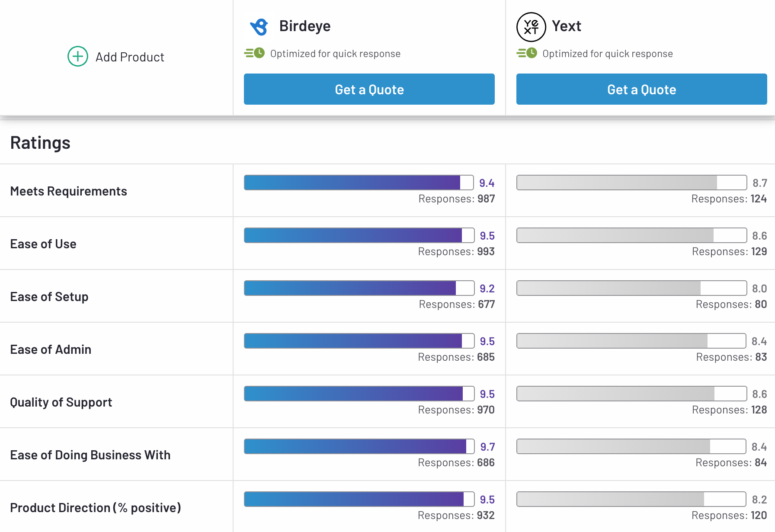Click Birdeye's quick response clock icon
Viewport: 775px width, 532px height.
255,53
